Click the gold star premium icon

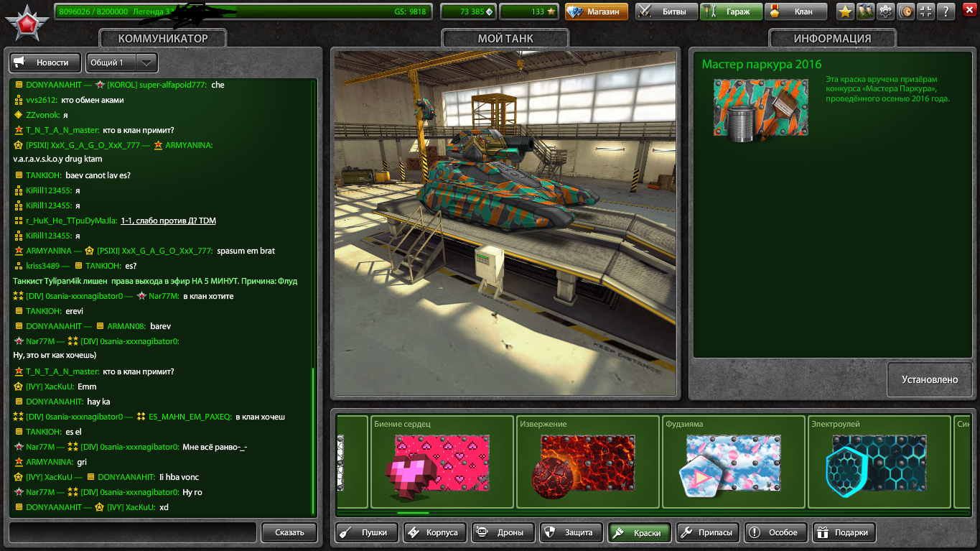point(845,11)
